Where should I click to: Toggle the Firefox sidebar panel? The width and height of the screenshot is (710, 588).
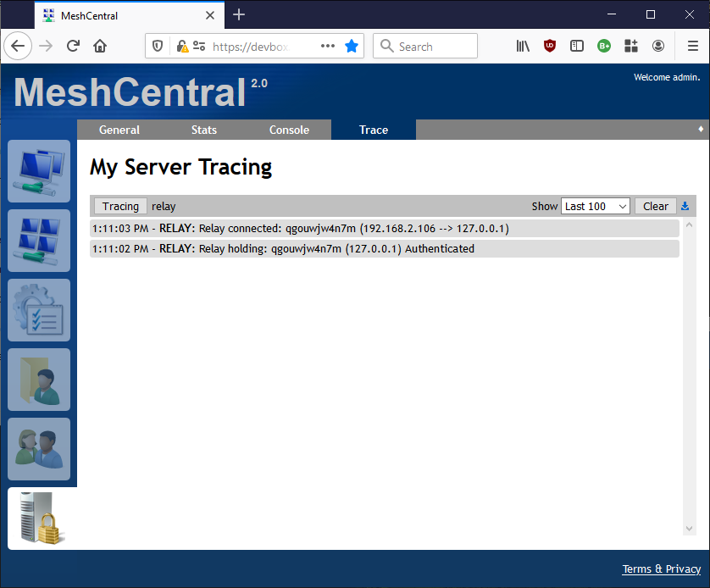[577, 46]
